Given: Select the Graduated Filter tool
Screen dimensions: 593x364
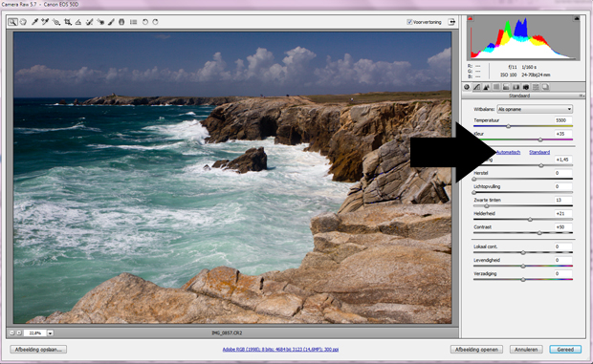Looking at the screenshot, I should 121,22.
